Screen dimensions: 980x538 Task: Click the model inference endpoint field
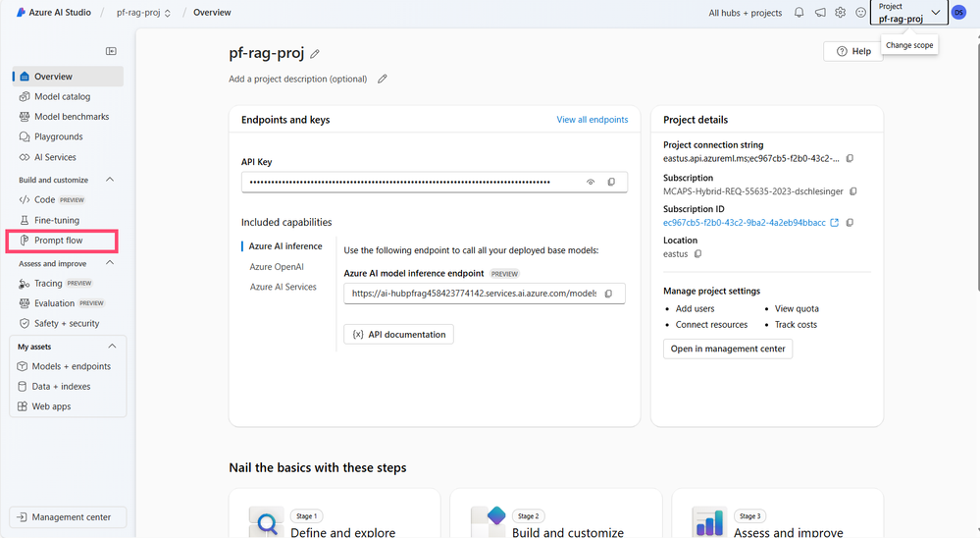tap(485, 294)
